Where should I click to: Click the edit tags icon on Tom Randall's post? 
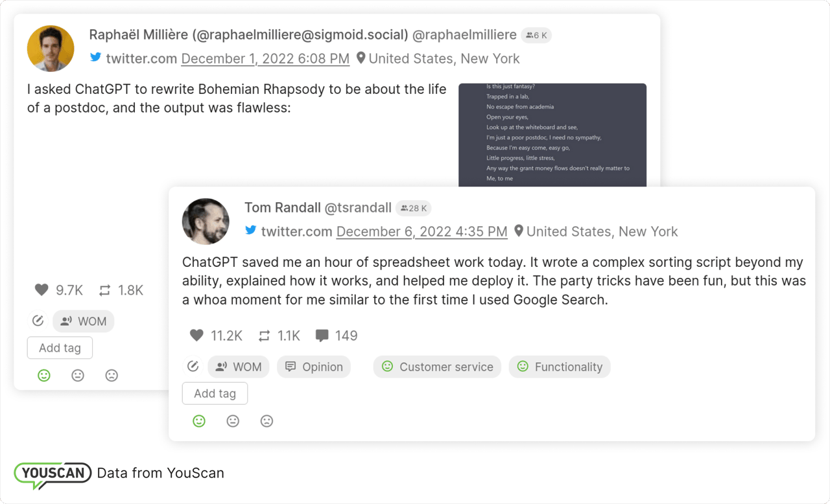193,367
